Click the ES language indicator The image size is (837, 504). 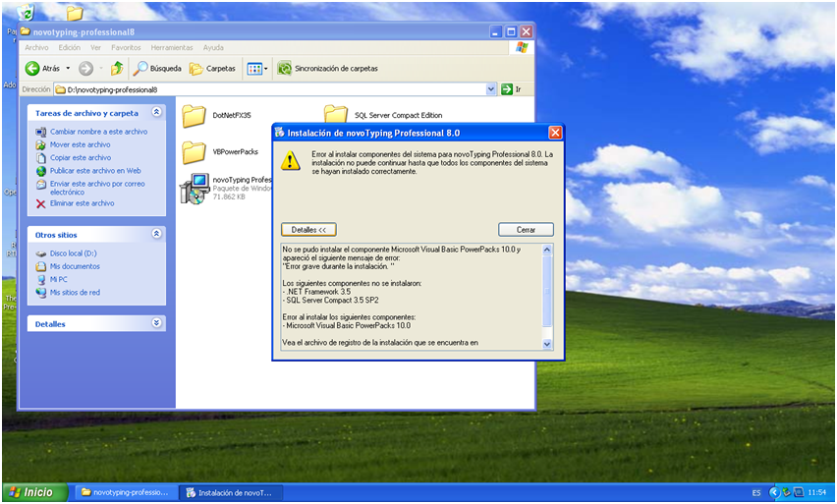756,493
